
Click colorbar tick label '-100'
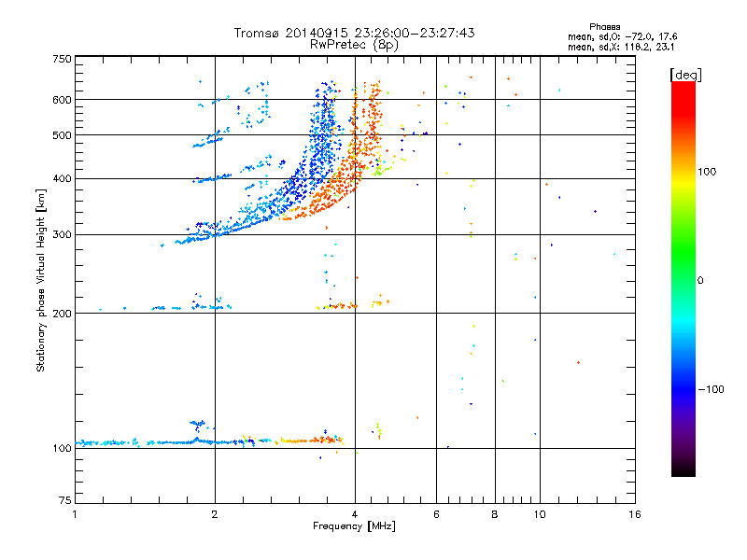711,389
